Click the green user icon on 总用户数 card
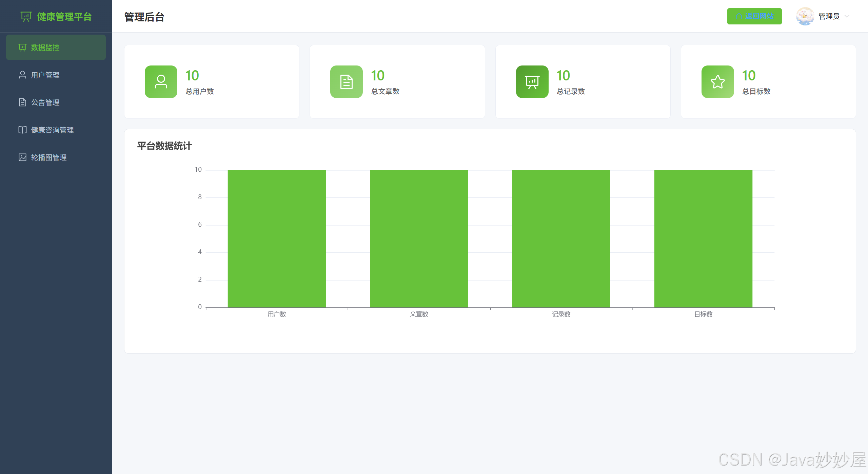 161,82
